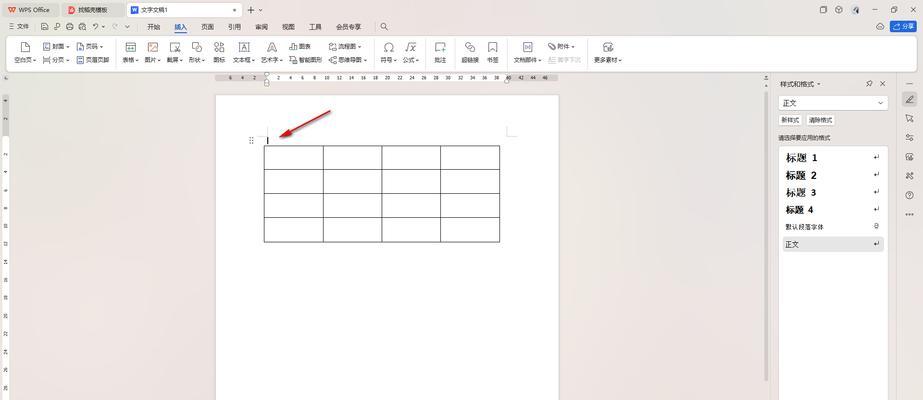The image size is (923, 400).
Task: Open the 文件 file menu
Action: (x=19, y=27)
